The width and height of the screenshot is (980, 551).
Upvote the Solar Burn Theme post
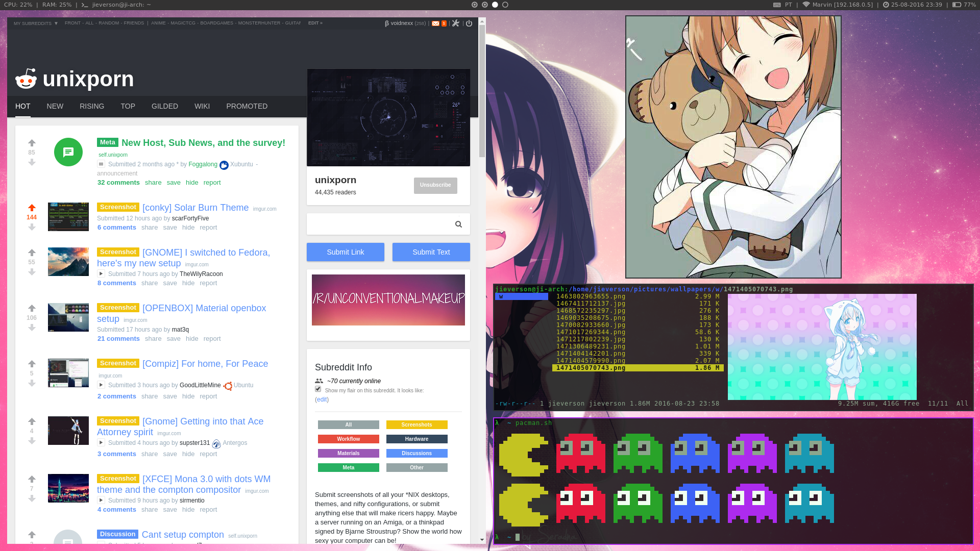[32, 208]
